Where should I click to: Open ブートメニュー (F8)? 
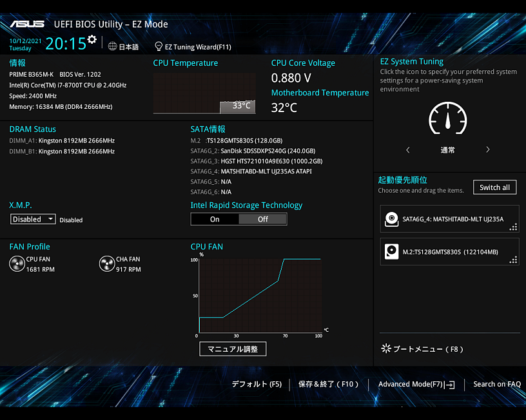click(428, 349)
